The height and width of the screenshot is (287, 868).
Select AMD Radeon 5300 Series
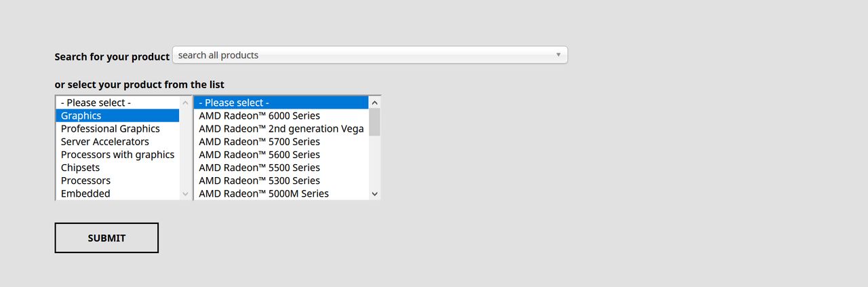click(x=281, y=180)
